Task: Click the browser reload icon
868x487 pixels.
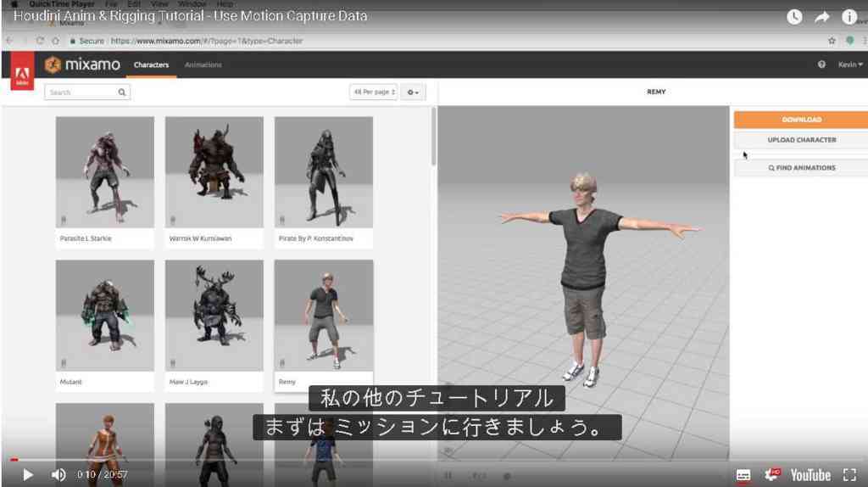Action: click(40, 41)
